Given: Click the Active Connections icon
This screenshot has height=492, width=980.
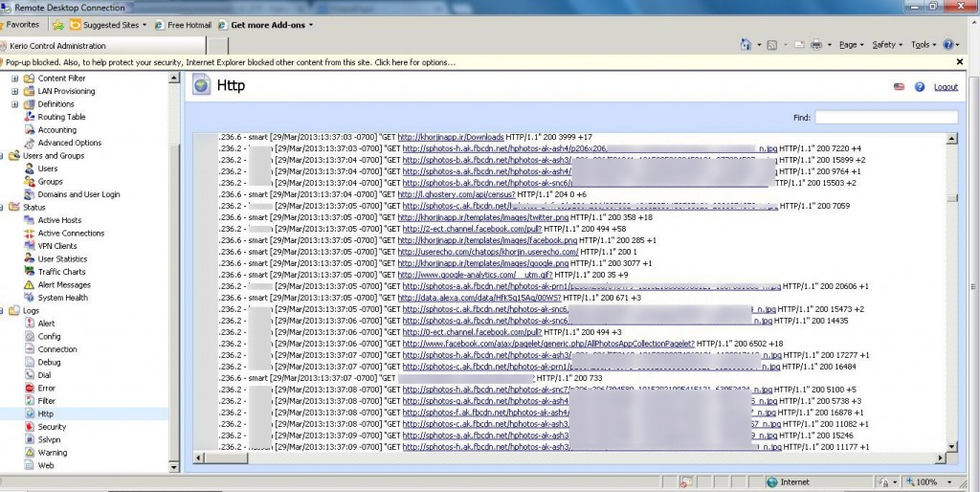Looking at the screenshot, I should click(x=29, y=234).
